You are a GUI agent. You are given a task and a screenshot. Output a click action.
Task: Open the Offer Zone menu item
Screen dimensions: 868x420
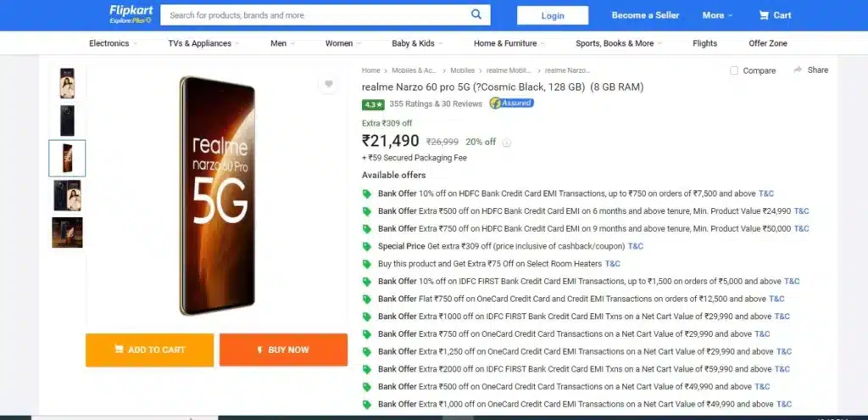point(768,43)
